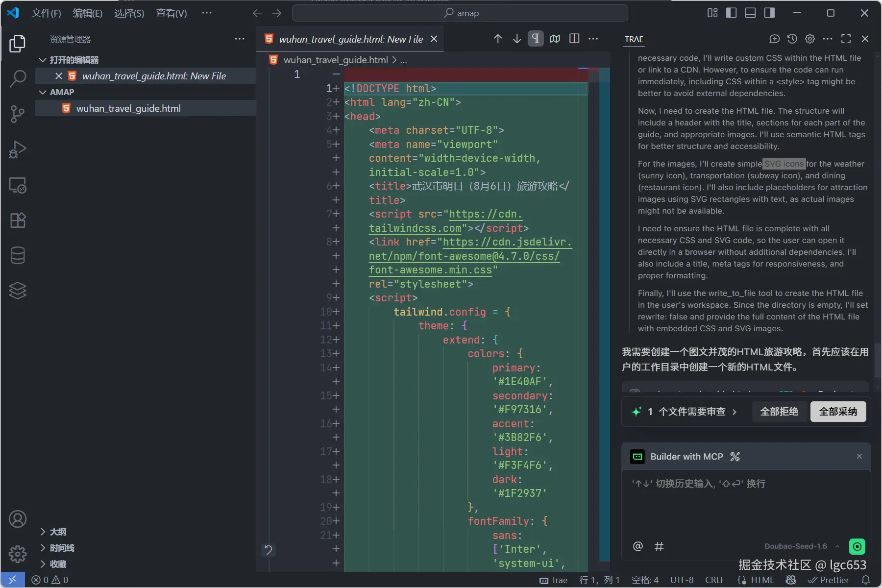The image size is (882, 588).
Task: Reject all changes with 全部拒绝
Action: pos(779,412)
